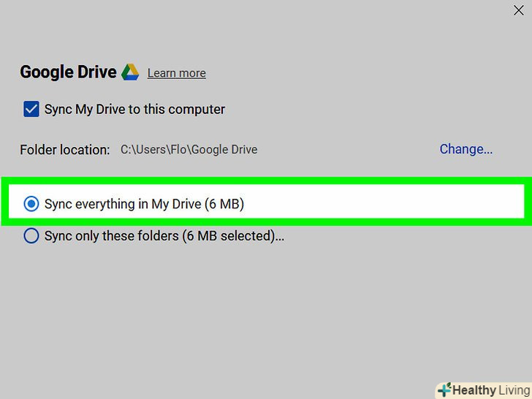Open the Learn more link
This screenshot has height=399, width=532.
(176, 73)
